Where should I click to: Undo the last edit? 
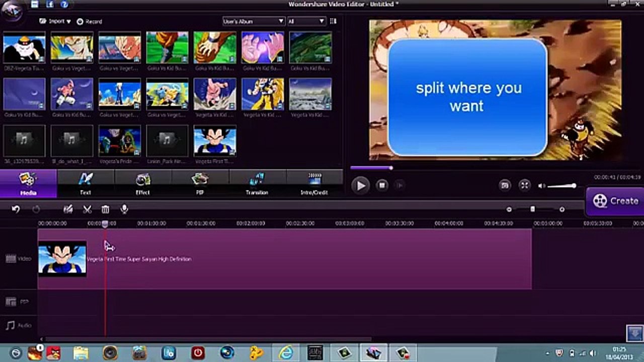tap(16, 209)
